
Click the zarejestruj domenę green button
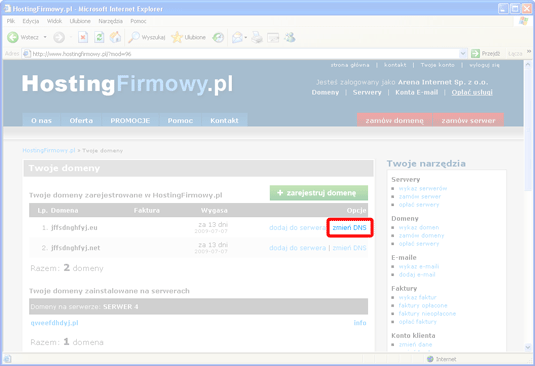319,193
